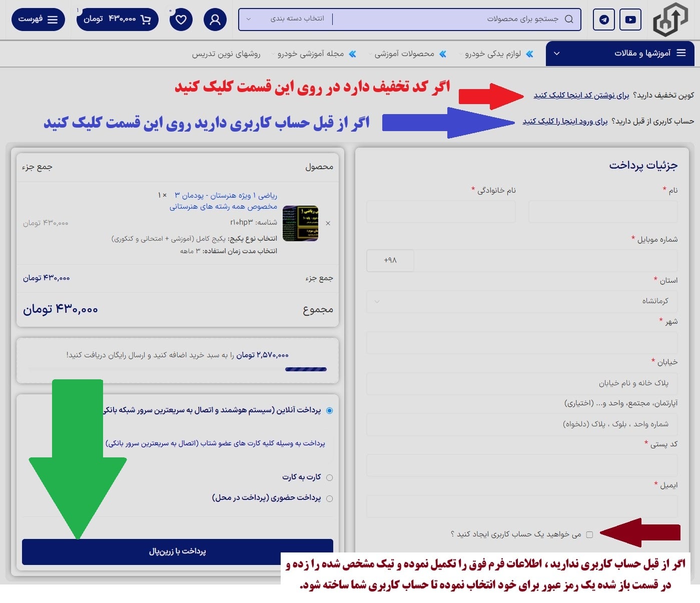
Task: Open the لوازم یدکی خودرو menu item
Action: click(x=493, y=54)
